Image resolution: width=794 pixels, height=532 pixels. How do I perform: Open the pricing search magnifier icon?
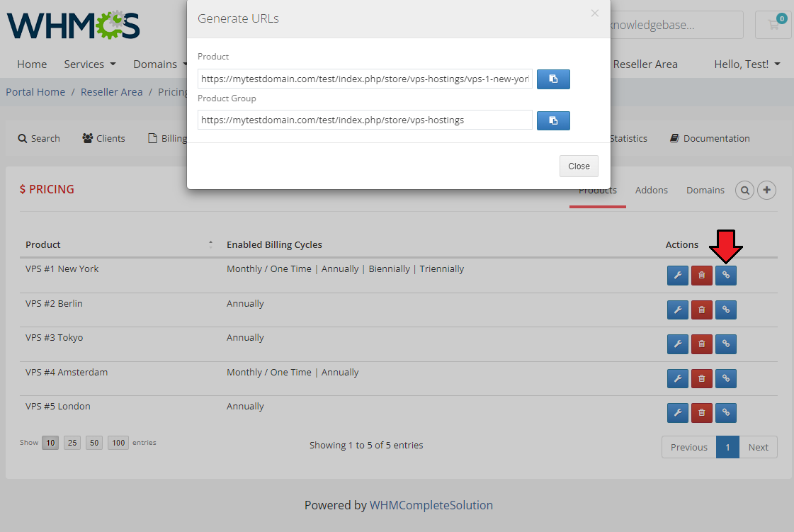click(745, 191)
